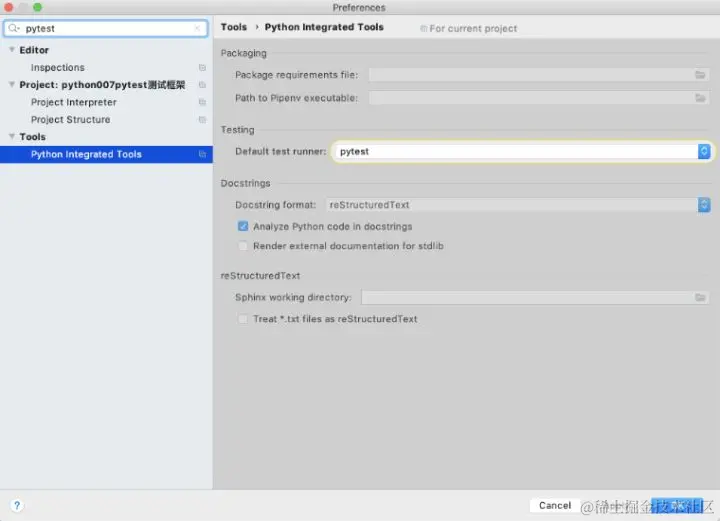Select Project Interpreter settings
Screen dimensions: 720x521
pyautogui.click(x=73, y=102)
